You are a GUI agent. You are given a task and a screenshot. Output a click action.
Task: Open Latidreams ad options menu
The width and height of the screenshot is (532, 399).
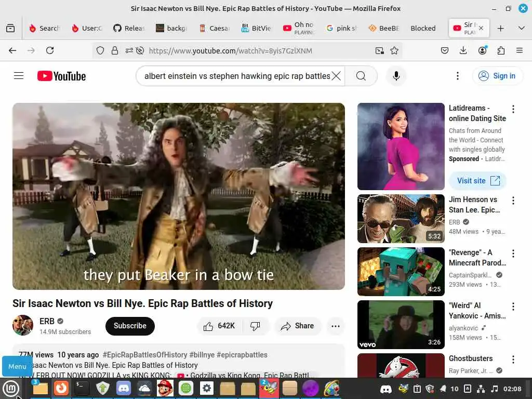513,109
